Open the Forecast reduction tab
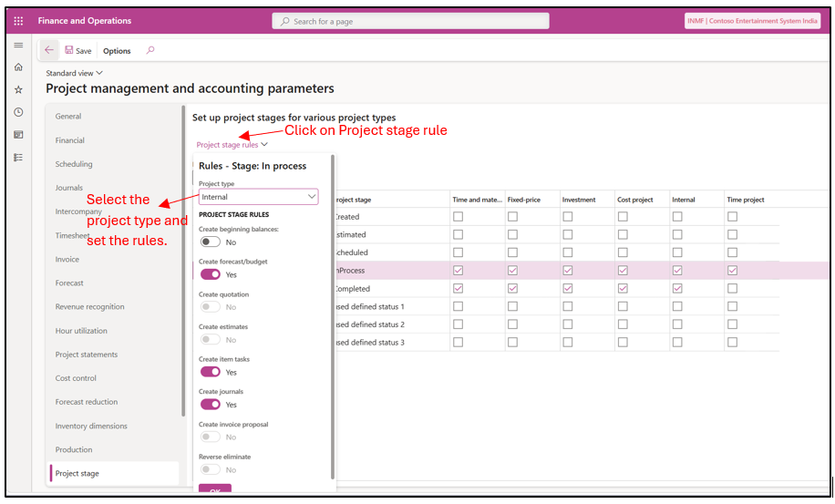The width and height of the screenshot is (835, 504). coord(87,402)
